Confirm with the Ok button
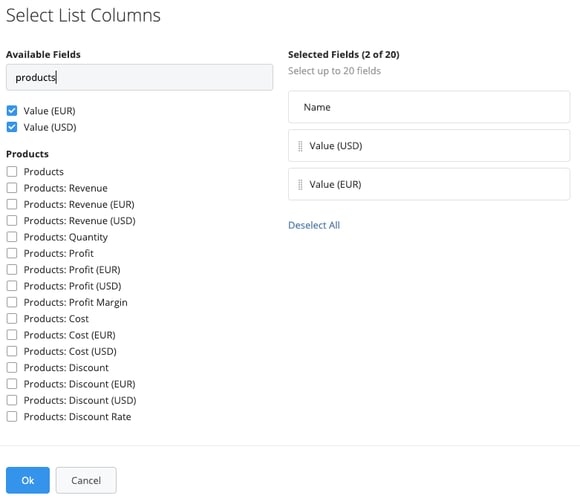This screenshot has width=580, height=504. 28,480
